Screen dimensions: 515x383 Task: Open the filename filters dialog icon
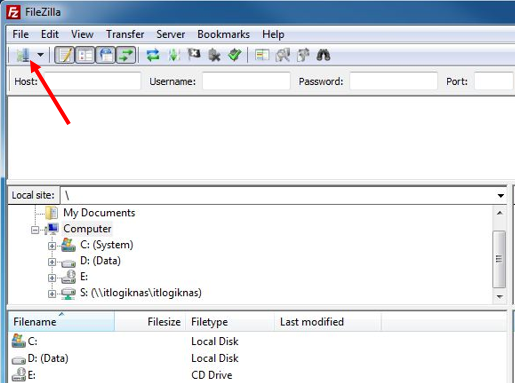click(262, 55)
